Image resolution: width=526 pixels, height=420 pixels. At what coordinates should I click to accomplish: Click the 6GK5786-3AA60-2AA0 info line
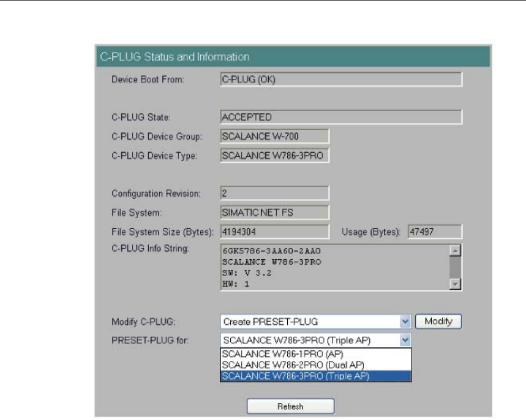[272, 251]
